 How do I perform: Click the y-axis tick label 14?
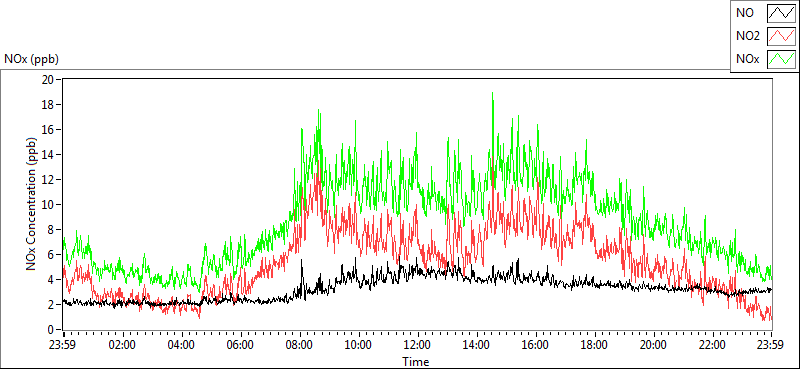point(48,155)
